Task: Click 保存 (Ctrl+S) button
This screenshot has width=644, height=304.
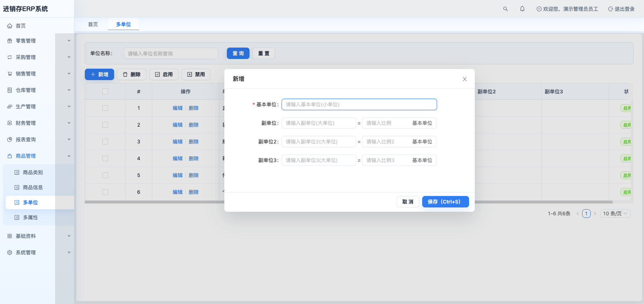Action: 445,202
